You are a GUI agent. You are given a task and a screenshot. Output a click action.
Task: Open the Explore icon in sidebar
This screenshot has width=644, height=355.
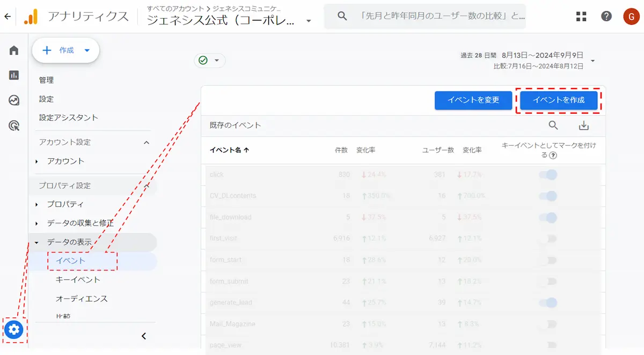14,100
